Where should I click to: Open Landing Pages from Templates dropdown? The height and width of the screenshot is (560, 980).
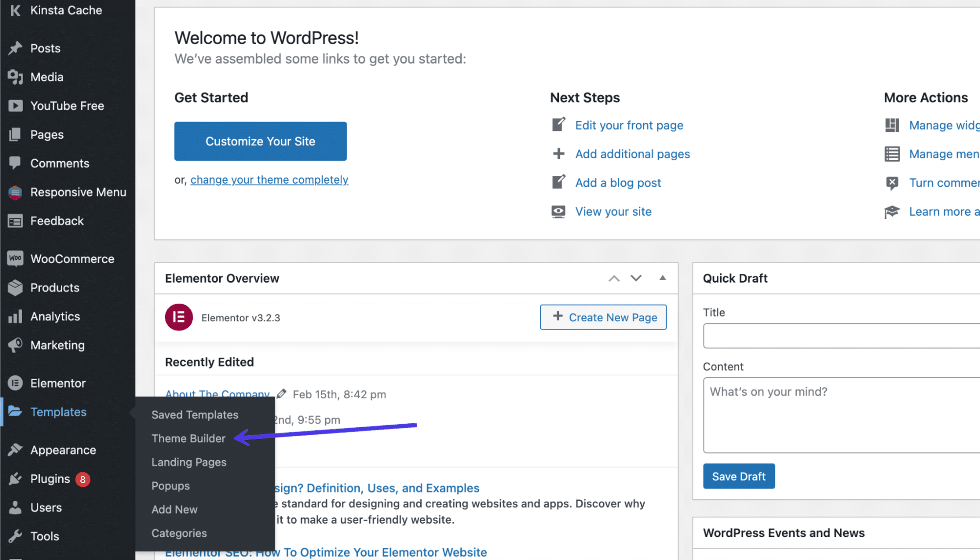189,462
